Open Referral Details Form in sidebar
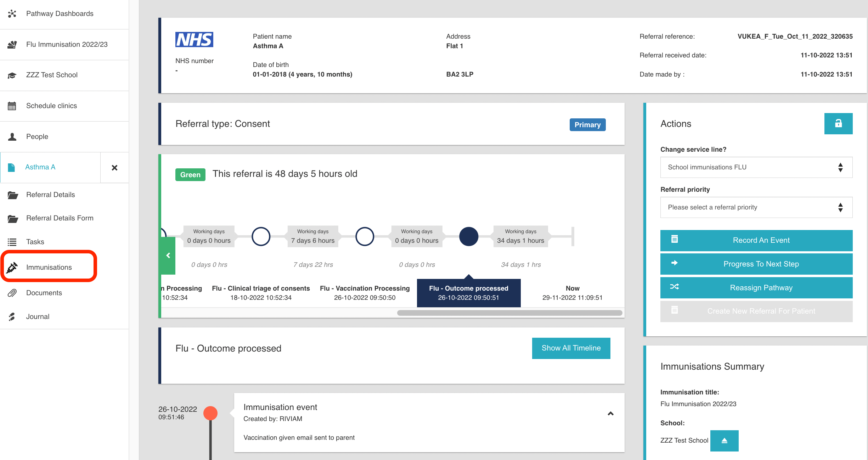Image resolution: width=868 pixels, height=460 pixels. point(60,218)
